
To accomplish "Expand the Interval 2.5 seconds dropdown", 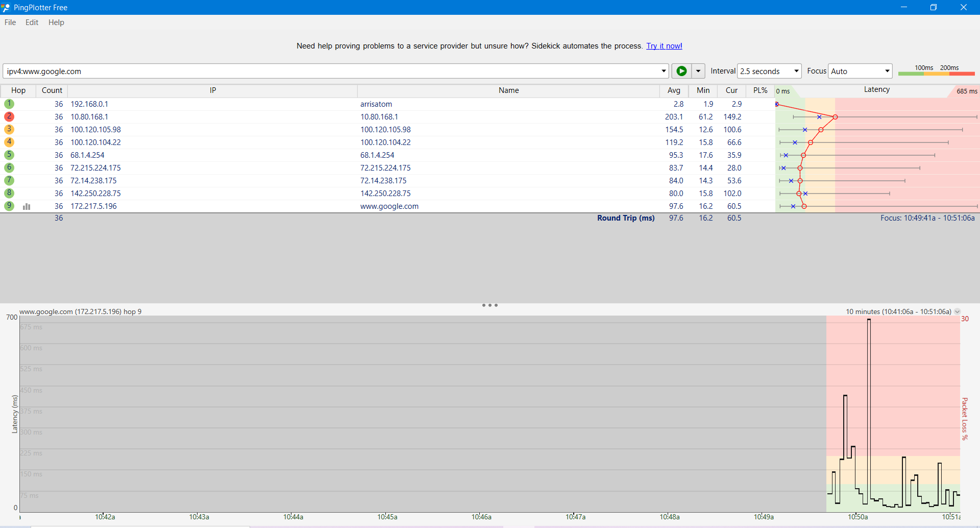I will pyautogui.click(x=770, y=71).
